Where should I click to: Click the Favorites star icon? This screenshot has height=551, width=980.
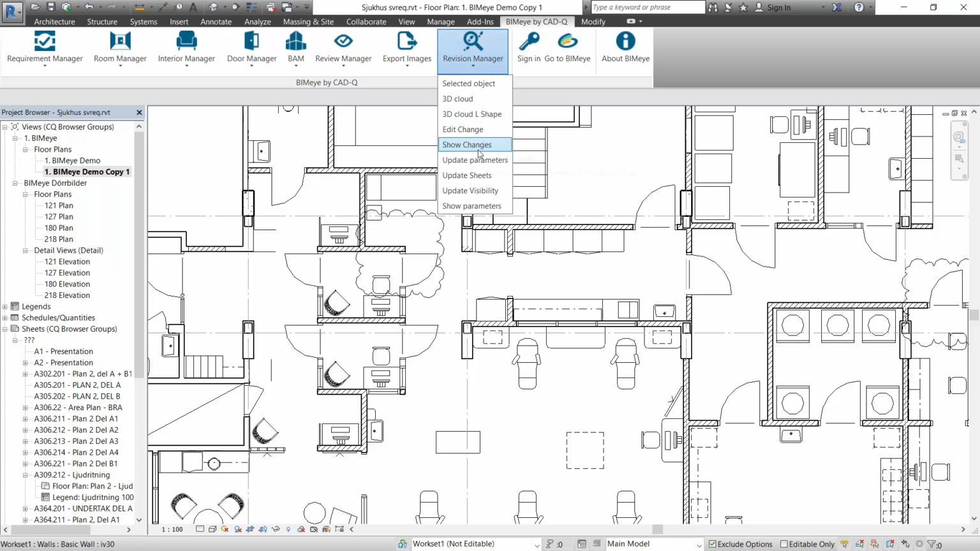[x=743, y=7]
